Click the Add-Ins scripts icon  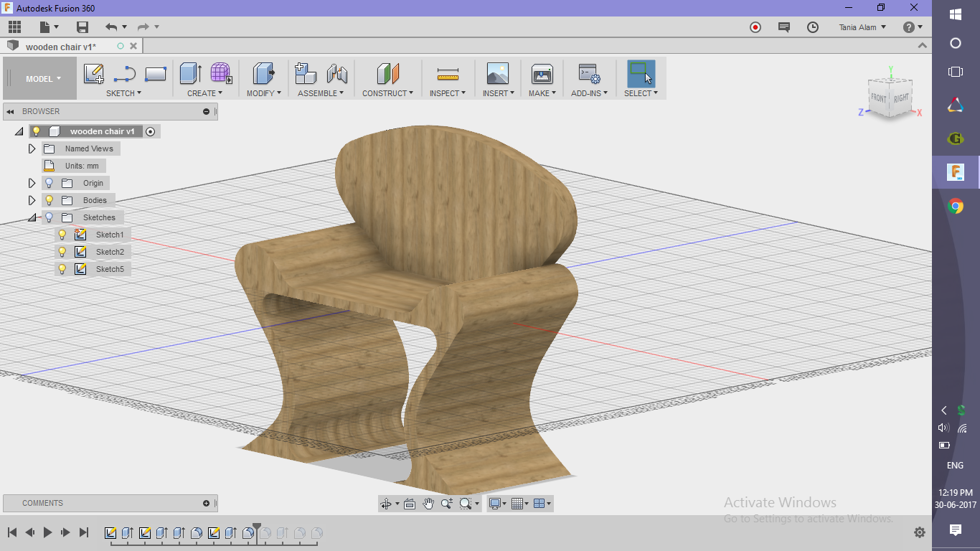point(589,74)
